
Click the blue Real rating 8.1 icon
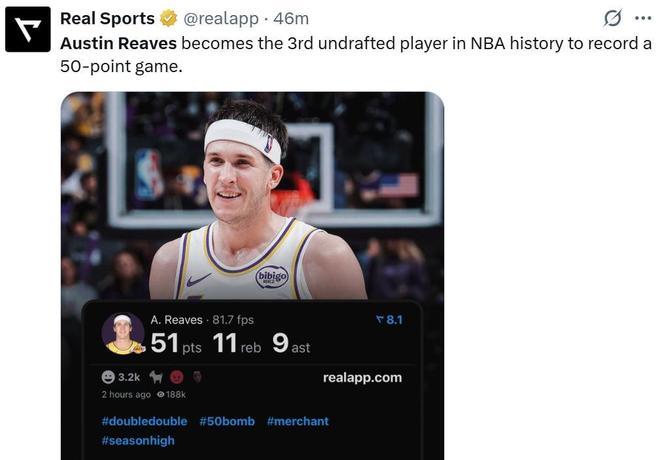(x=380, y=320)
